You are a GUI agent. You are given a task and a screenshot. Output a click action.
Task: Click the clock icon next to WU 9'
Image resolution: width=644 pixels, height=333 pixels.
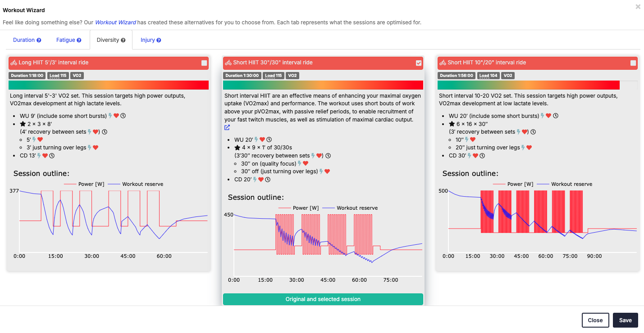pos(123,116)
